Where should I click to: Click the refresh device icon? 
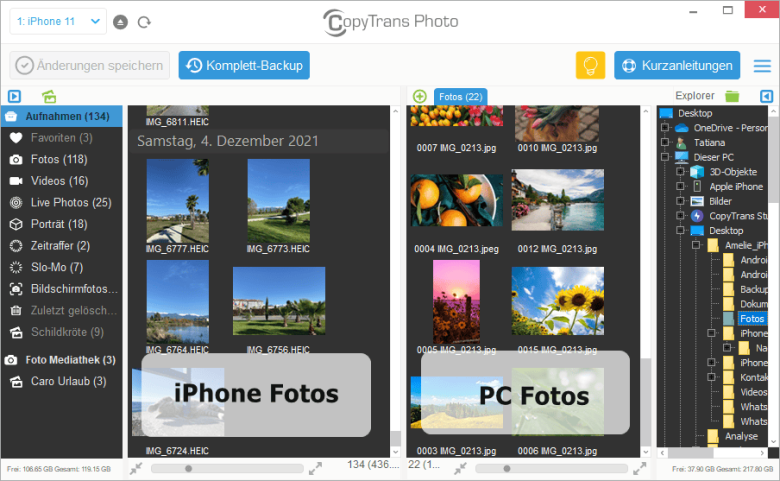[x=144, y=22]
